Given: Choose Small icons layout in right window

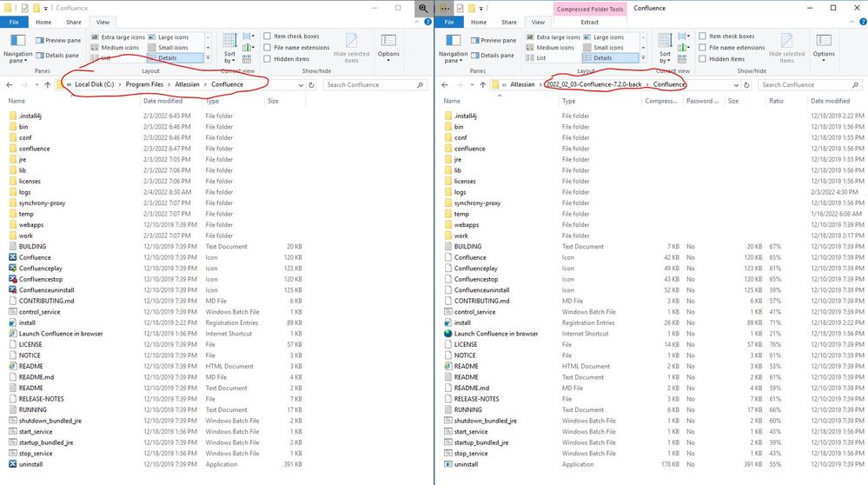Looking at the screenshot, I should [603, 48].
